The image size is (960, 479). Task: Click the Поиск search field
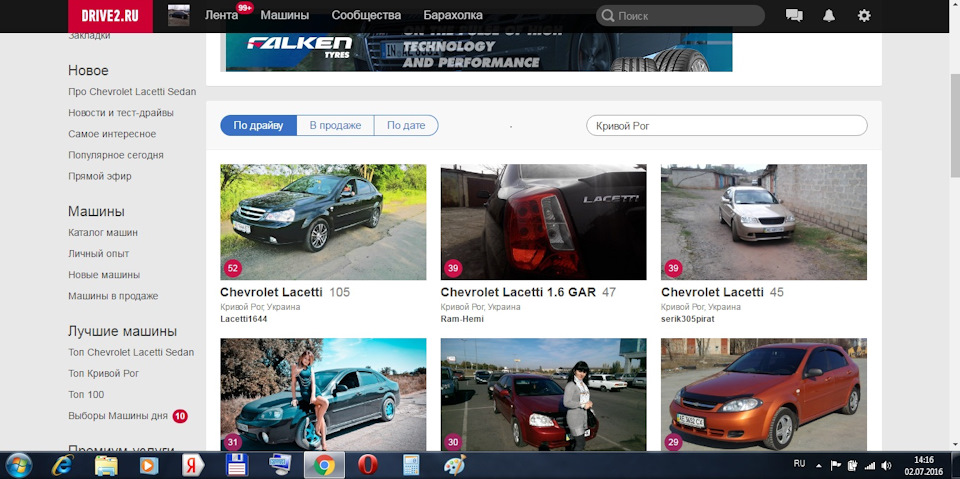(680, 16)
